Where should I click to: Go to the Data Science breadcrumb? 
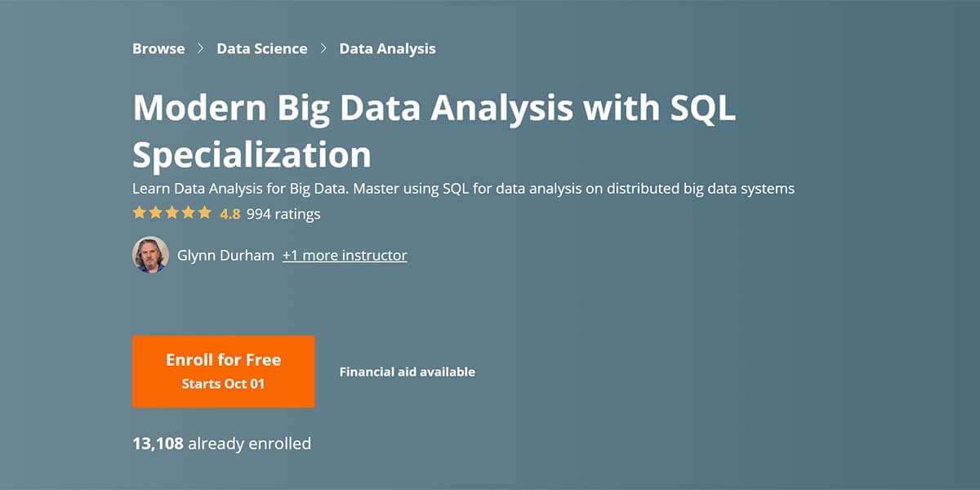tap(262, 49)
